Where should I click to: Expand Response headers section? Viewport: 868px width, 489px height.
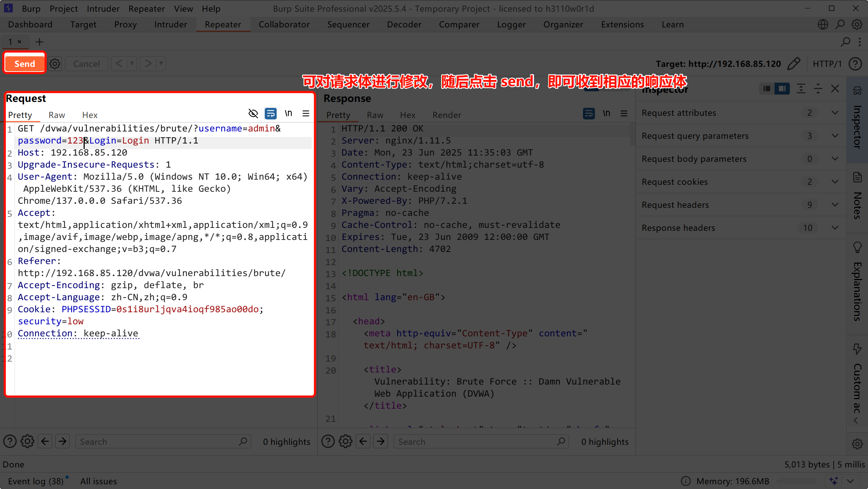click(834, 228)
